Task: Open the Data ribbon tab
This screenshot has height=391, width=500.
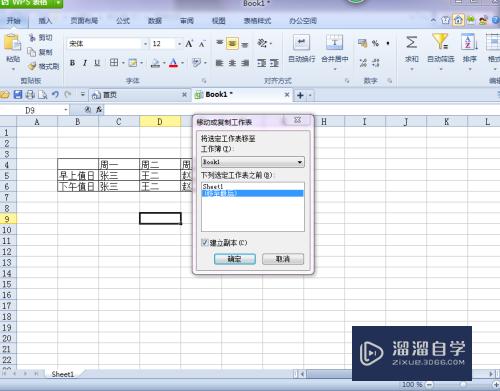Action: tap(155, 21)
